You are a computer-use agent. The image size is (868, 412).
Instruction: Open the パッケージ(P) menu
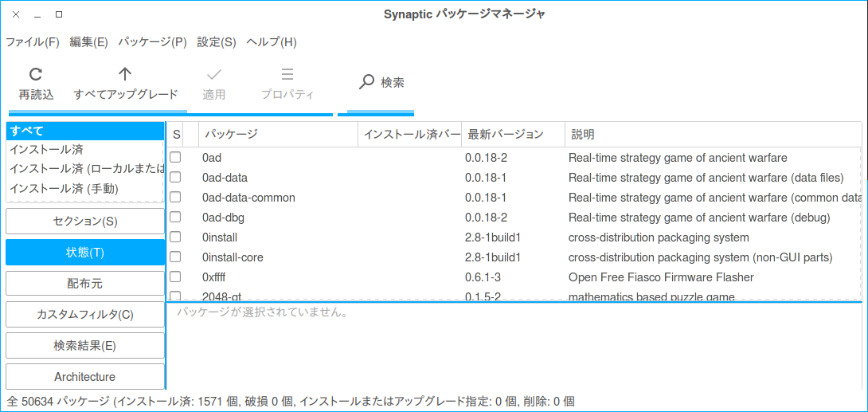pos(153,43)
